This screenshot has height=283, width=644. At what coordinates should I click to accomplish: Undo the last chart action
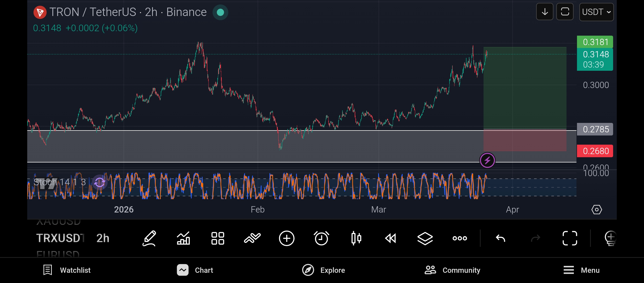(x=501, y=238)
